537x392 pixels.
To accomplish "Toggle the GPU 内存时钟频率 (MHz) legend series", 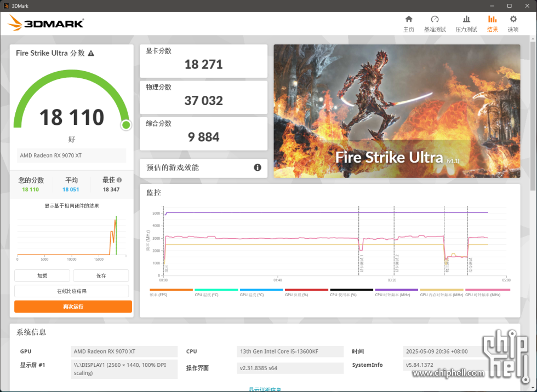I will pos(442,292).
